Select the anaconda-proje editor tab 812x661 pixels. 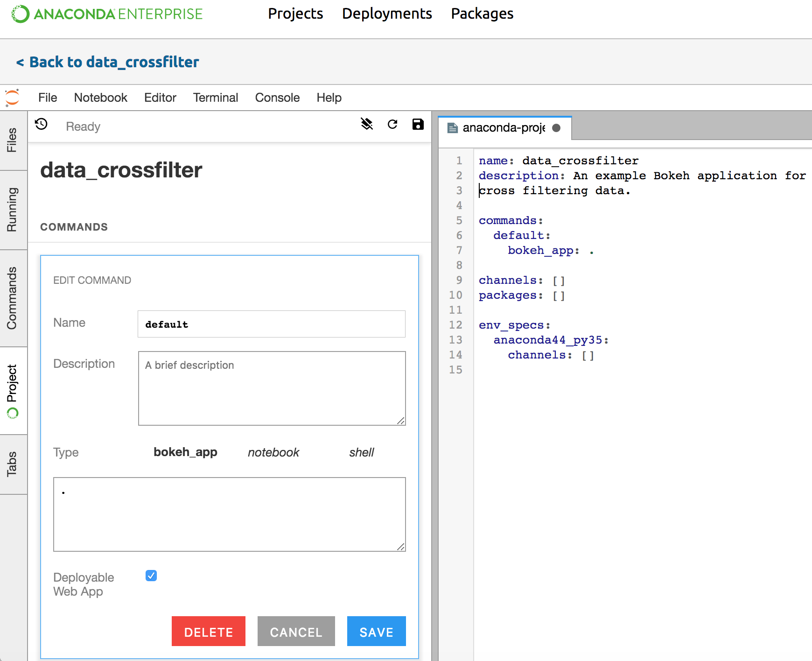click(505, 128)
